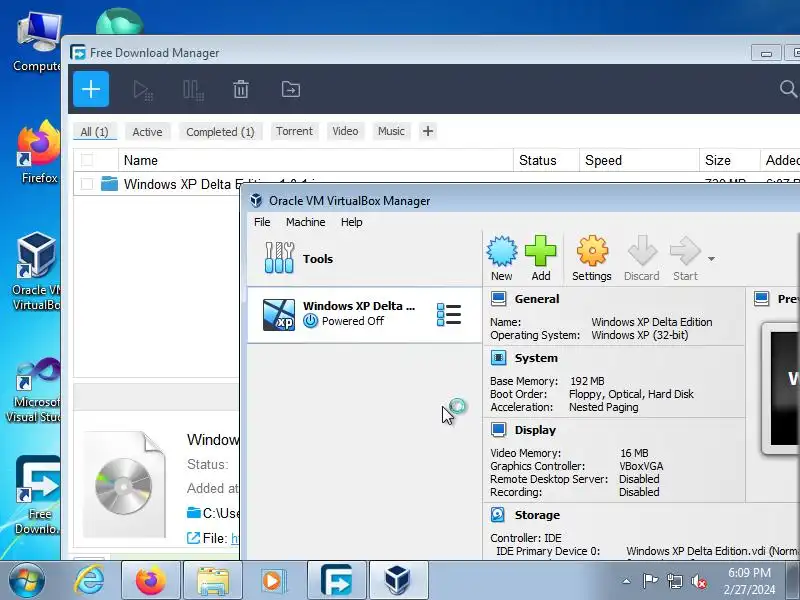
Task: Switch to the Completed (1) tab
Action: [220, 132]
